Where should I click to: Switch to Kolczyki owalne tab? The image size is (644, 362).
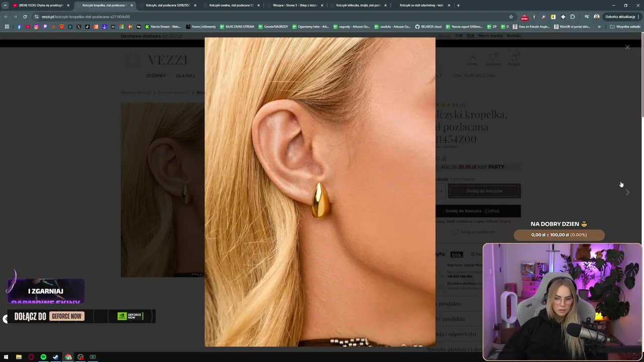pyautogui.click(x=231, y=5)
